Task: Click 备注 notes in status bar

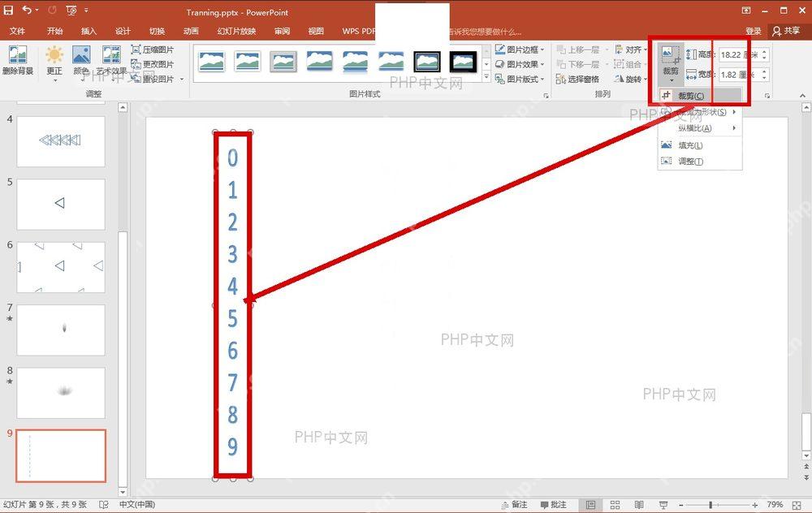Action: pyautogui.click(x=514, y=505)
